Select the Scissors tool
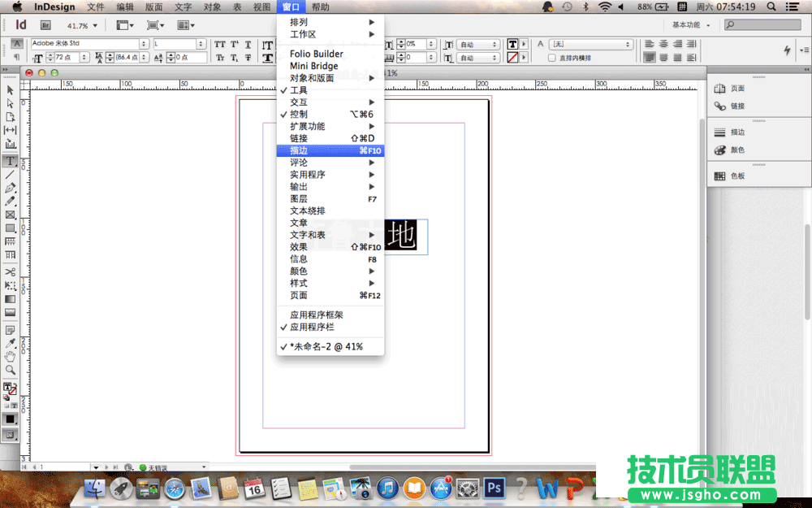The width and height of the screenshot is (812, 508). coord(10,272)
